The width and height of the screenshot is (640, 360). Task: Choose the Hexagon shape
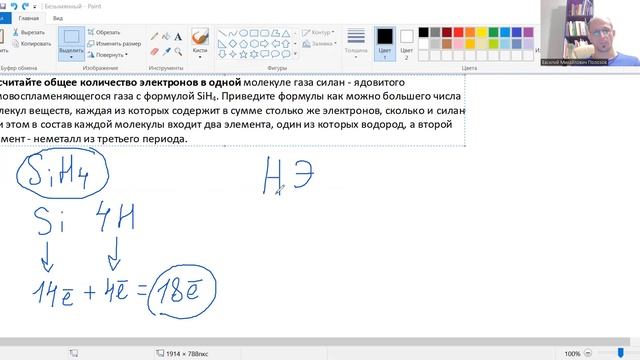pyautogui.click(x=254, y=44)
